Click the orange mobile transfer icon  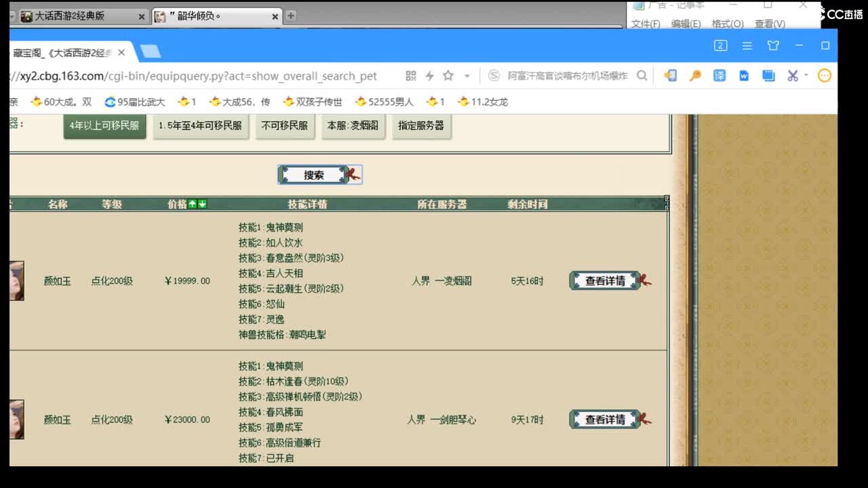(671, 76)
